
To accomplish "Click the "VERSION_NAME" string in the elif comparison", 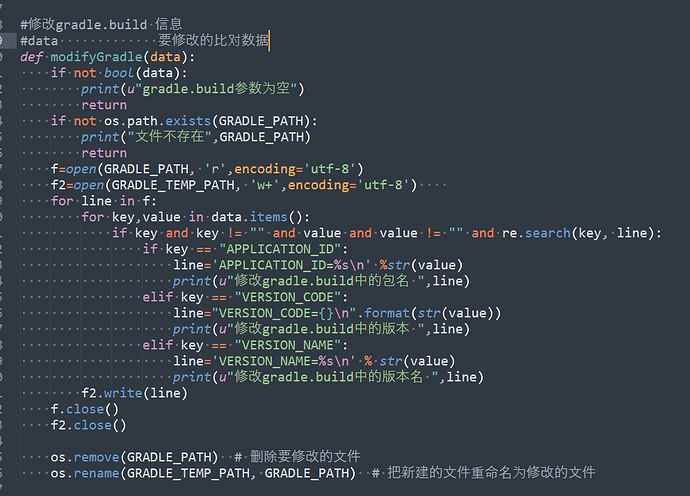I will point(290,345).
